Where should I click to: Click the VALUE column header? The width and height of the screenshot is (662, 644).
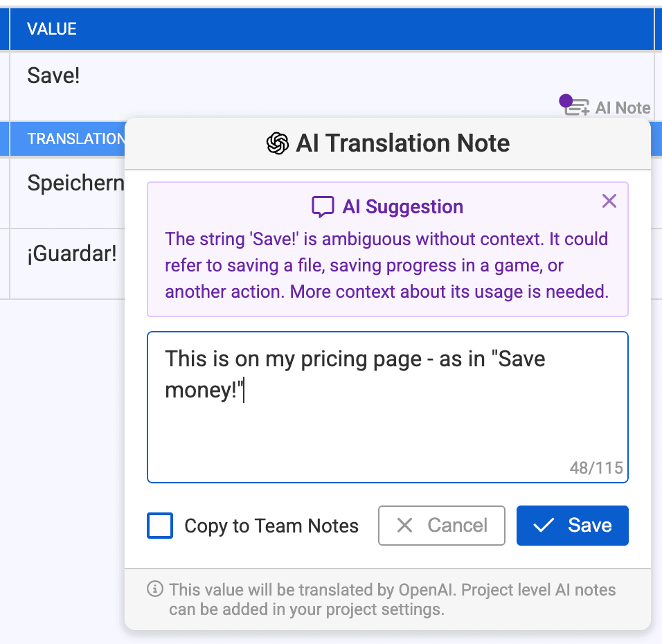(52, 28)
